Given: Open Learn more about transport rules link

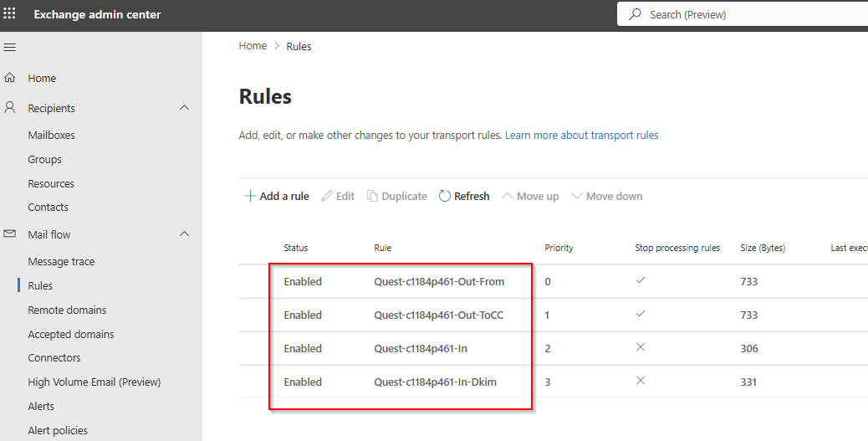Looking at the screenshot, I should [x=582, y=136].
